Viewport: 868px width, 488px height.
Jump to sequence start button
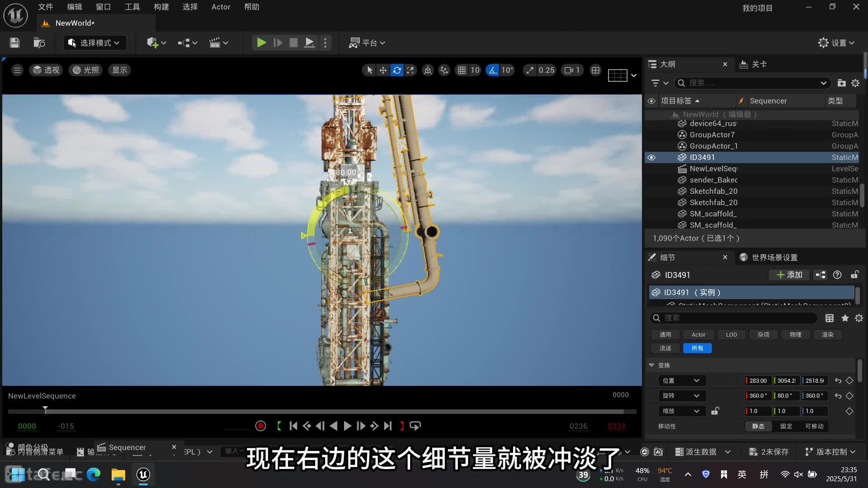(293, 426)
